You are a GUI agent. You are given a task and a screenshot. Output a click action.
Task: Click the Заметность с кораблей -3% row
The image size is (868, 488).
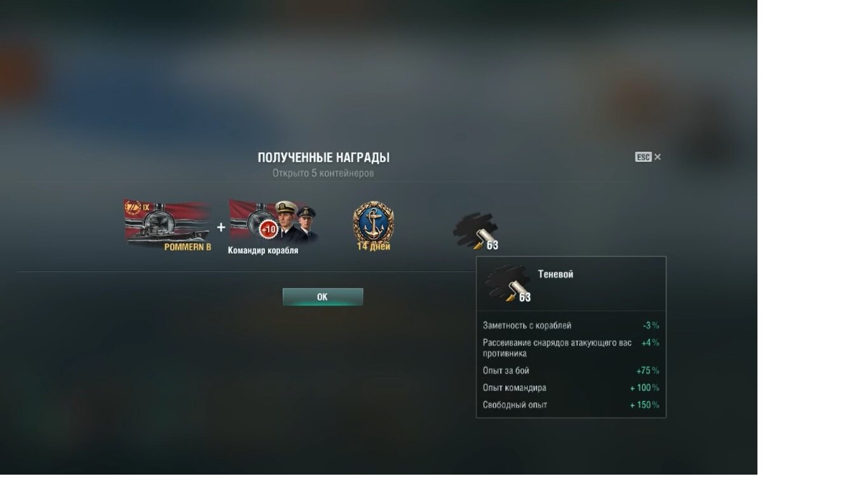coord(571,325)
